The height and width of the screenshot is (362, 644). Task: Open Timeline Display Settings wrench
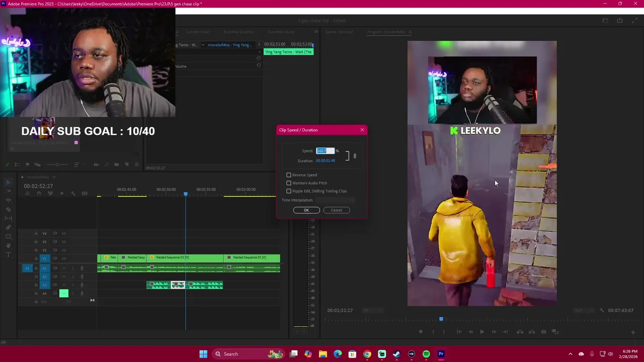coord(73,194)
